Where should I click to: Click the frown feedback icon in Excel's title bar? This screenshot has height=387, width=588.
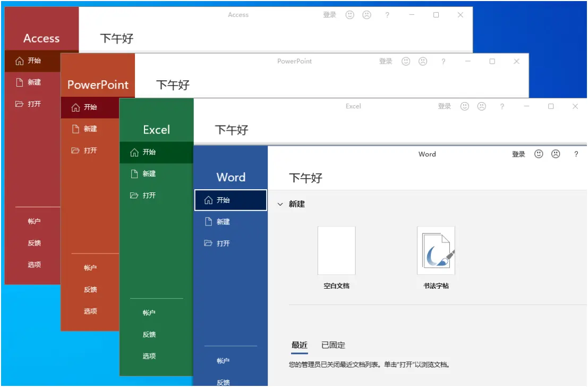pos(481,106)
